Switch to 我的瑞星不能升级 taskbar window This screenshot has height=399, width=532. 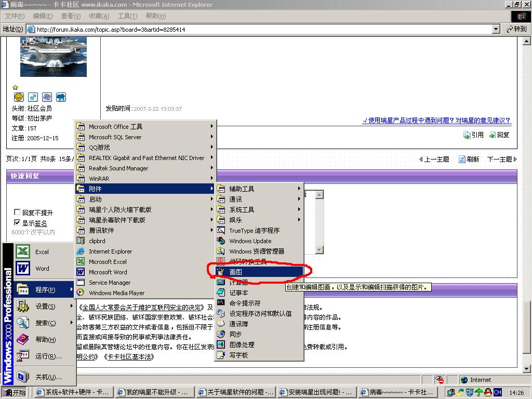coord(154,392)
